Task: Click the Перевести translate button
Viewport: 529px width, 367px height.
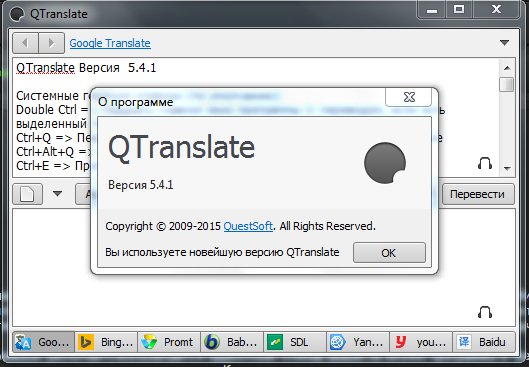Action: point(477,194)
